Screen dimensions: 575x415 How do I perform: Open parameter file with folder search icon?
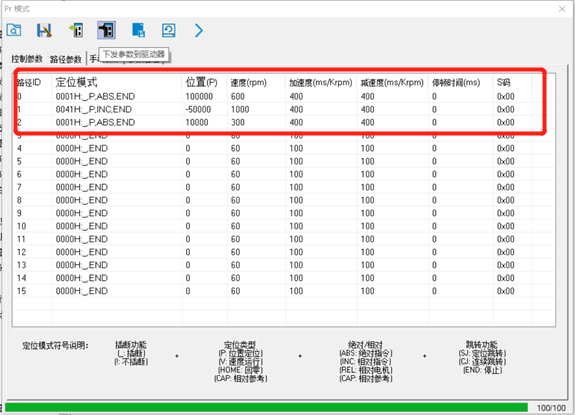[x=14, y=30]
